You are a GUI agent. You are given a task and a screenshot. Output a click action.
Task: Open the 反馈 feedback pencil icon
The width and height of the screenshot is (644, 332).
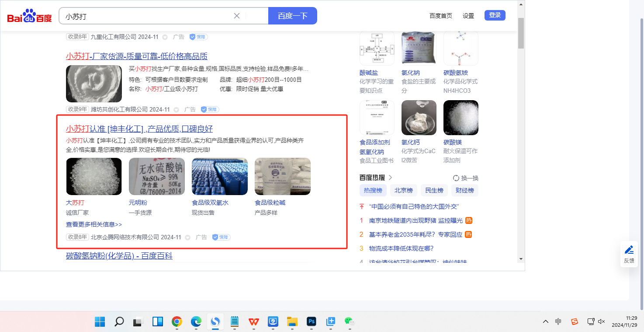(629, 250)
